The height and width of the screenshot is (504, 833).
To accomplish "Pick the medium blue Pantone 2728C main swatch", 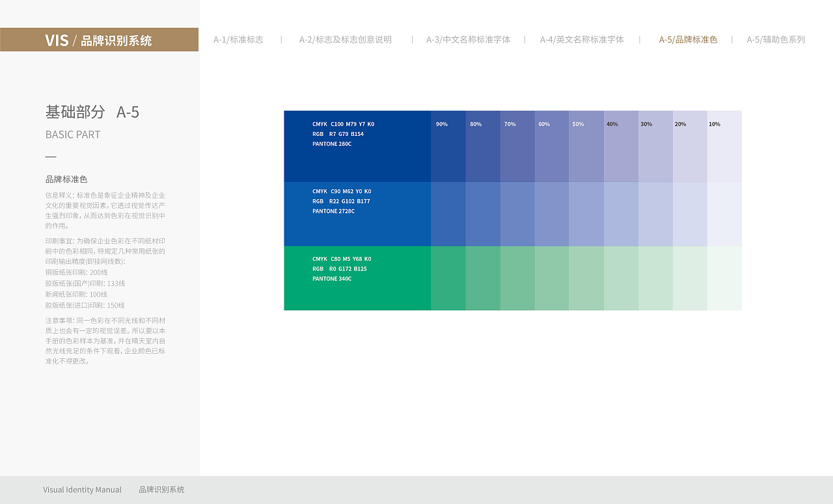I will pos(357,214).
